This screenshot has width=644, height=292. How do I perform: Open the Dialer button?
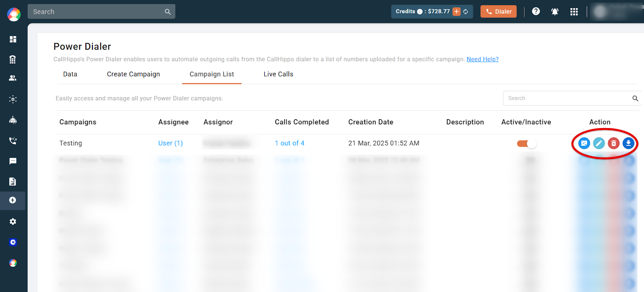[498, 12]
